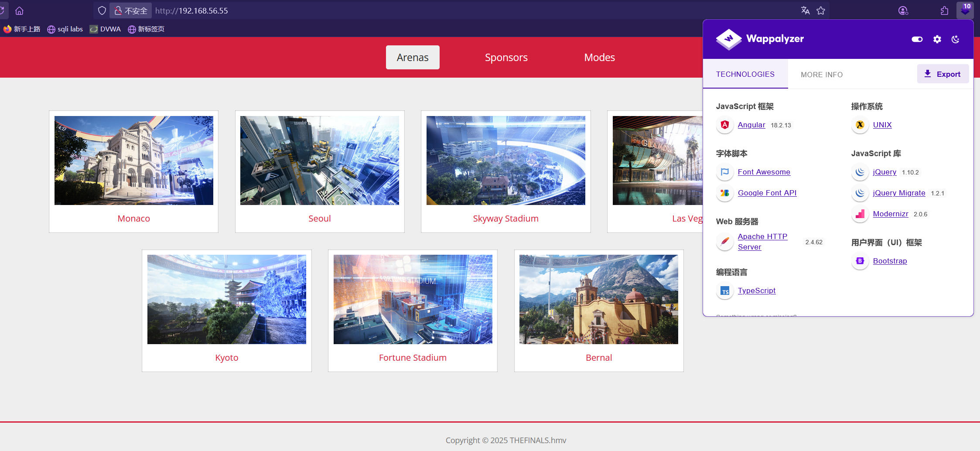Open the Apache HTTP Server link

pos(762,242)
